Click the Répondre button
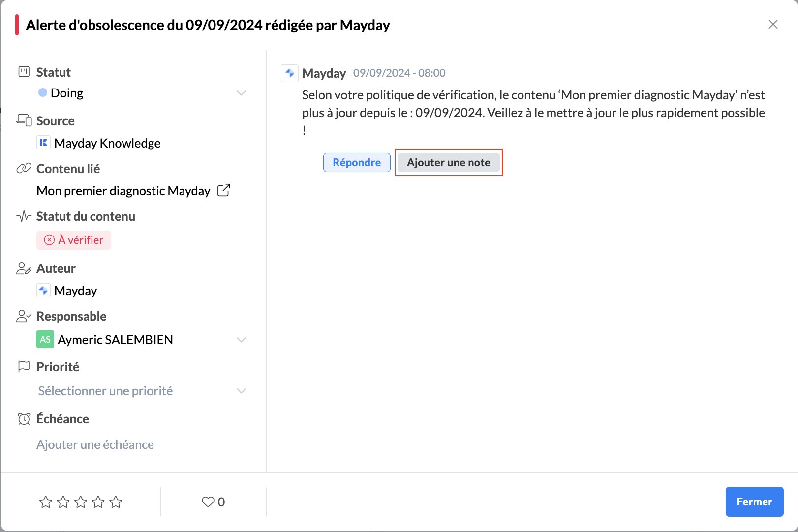 (x=357, y=162)
